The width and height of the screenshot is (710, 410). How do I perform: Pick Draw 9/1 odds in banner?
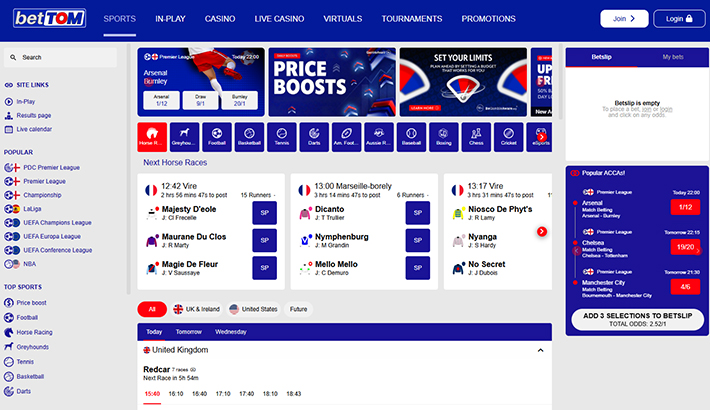(x=201, y=100)
